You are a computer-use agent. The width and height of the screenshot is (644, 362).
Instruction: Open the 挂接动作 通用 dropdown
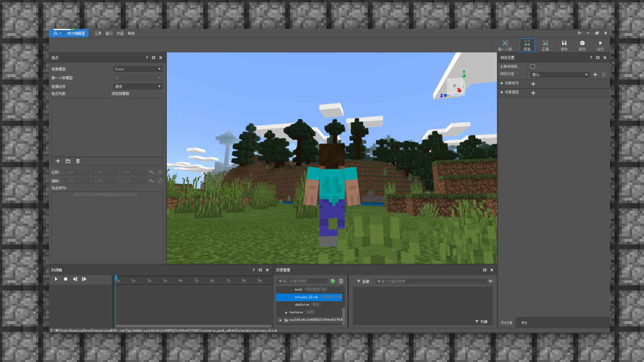coord(138,86)
